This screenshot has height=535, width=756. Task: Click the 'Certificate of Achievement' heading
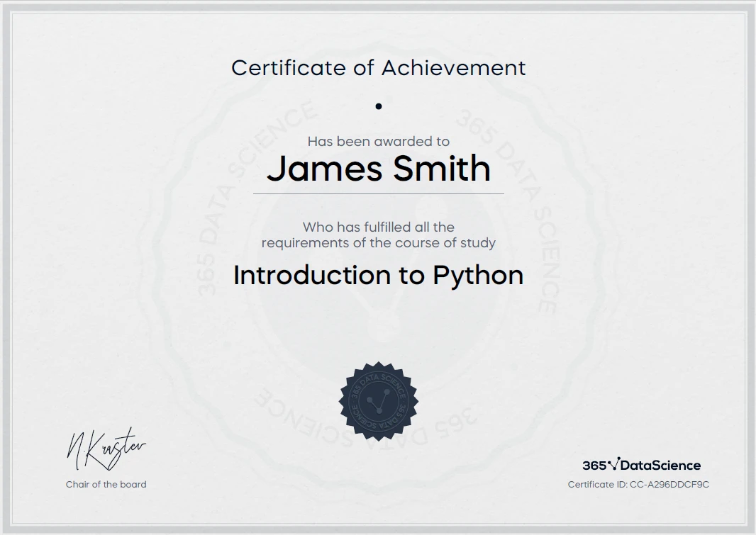(x=378, y=68)
